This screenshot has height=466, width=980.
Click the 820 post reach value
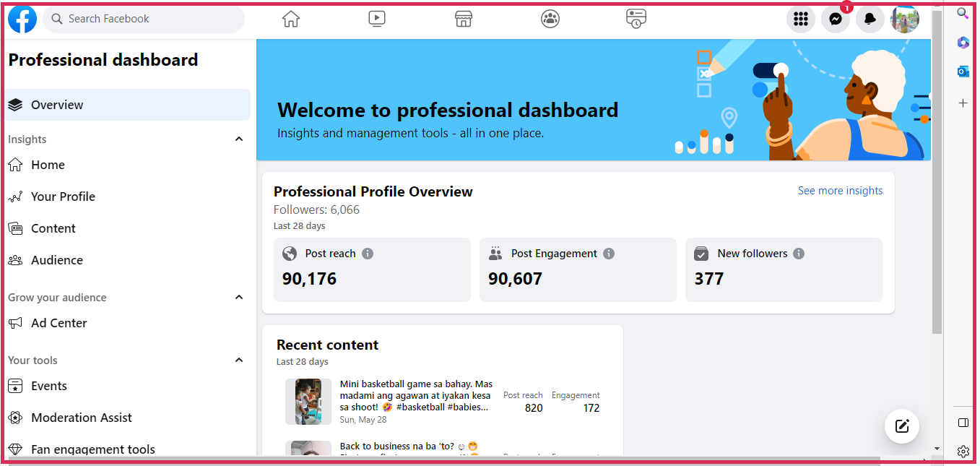pos(534,408)
